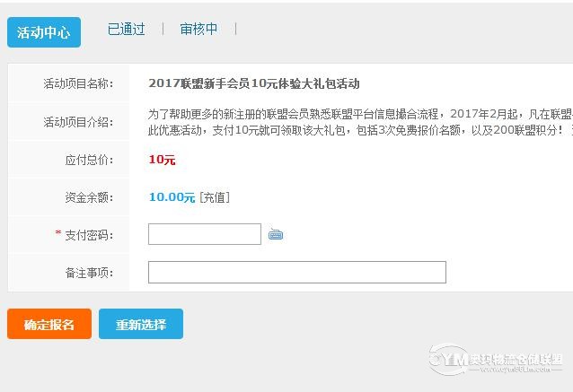
Task: Focus the 支付密码 input box
Action: pyautogui.click(x=205, y=234)
